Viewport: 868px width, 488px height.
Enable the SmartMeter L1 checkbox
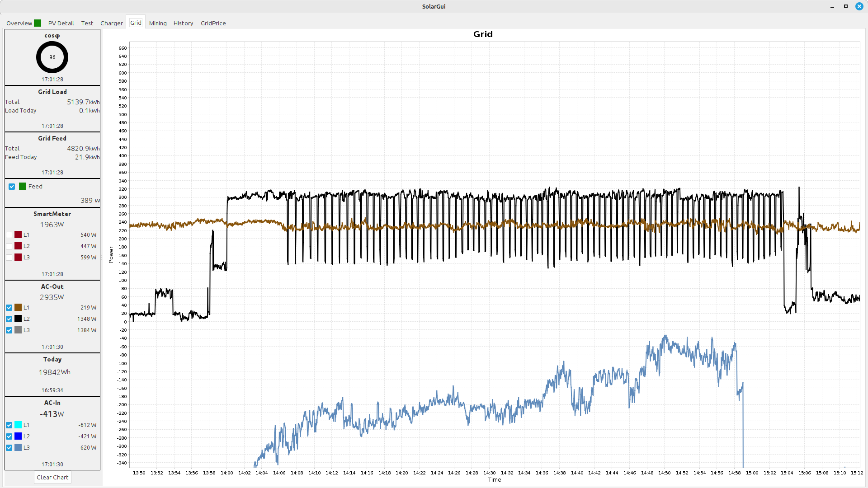[x=9, y=235]
